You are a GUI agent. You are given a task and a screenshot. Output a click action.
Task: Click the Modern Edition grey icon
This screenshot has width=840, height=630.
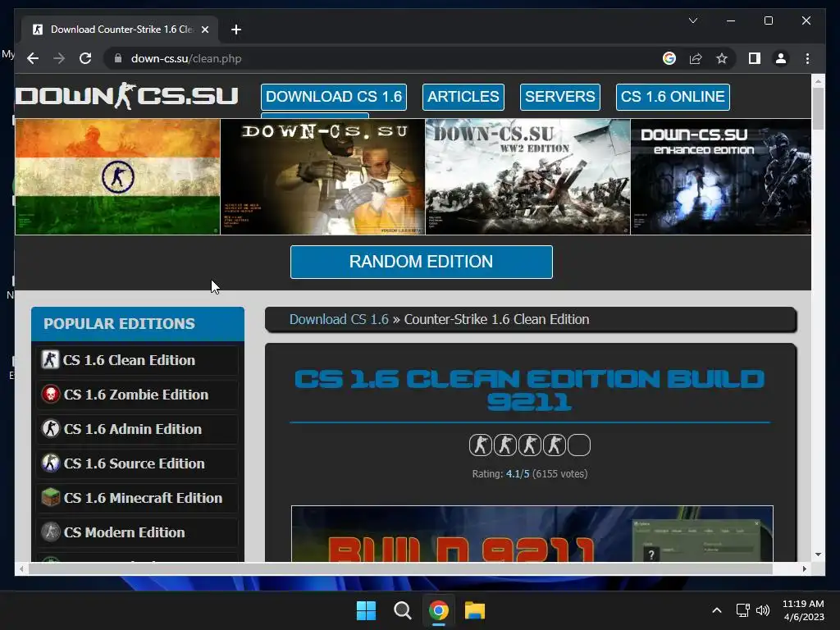pos(50,532)
